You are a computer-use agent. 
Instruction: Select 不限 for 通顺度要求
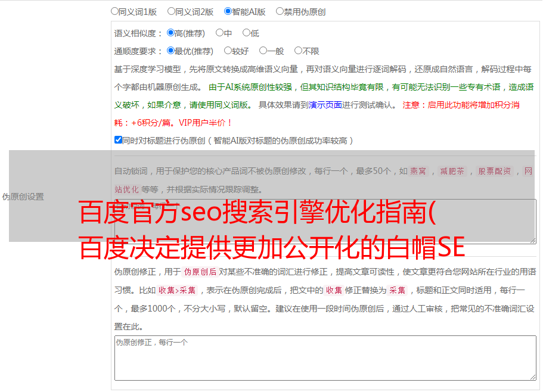(x=298, y=51)
